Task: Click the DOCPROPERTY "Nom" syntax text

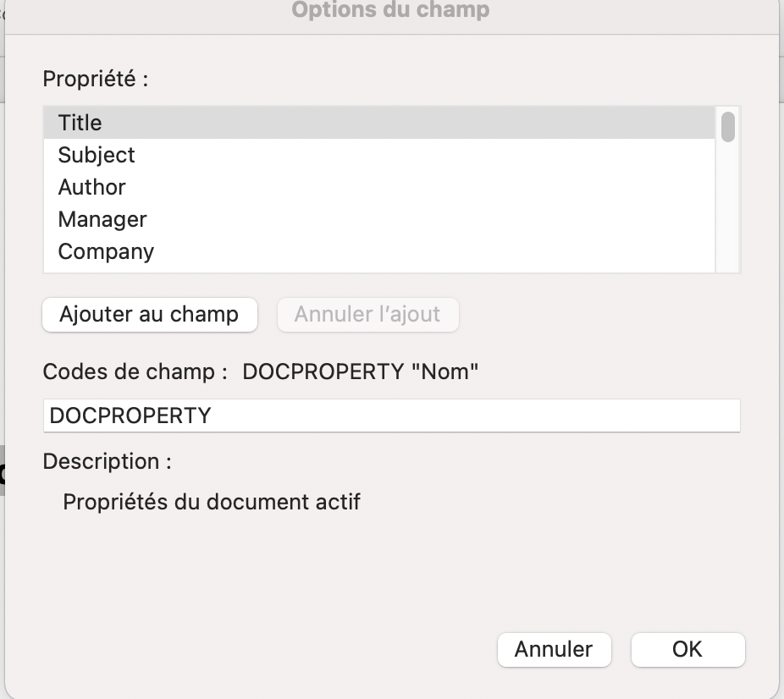Action: click(x=361, y=372)
